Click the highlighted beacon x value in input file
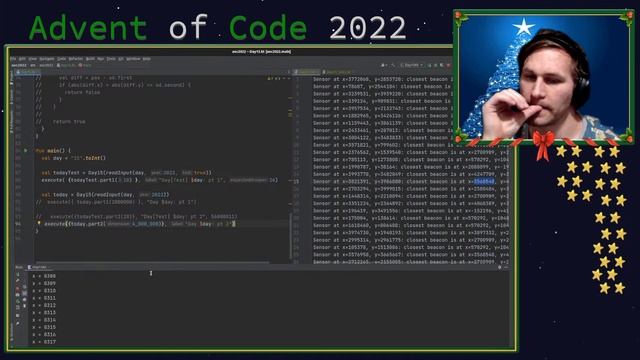Viewport: 640px width, 360px height. [x=484, y=182]
